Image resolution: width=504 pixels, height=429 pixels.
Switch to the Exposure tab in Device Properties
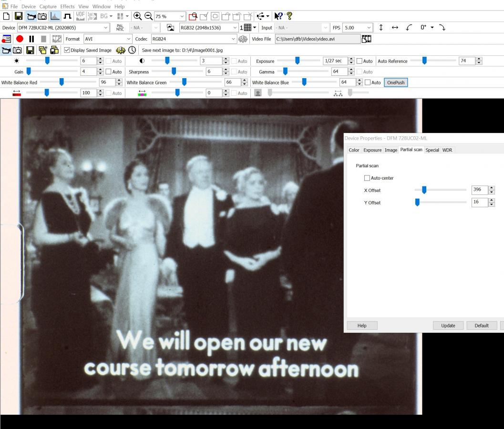[372, 150]
